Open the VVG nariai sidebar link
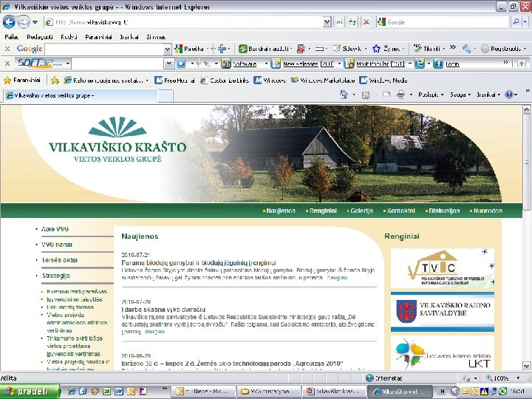The image size is (532, 399). pos(57,245)
